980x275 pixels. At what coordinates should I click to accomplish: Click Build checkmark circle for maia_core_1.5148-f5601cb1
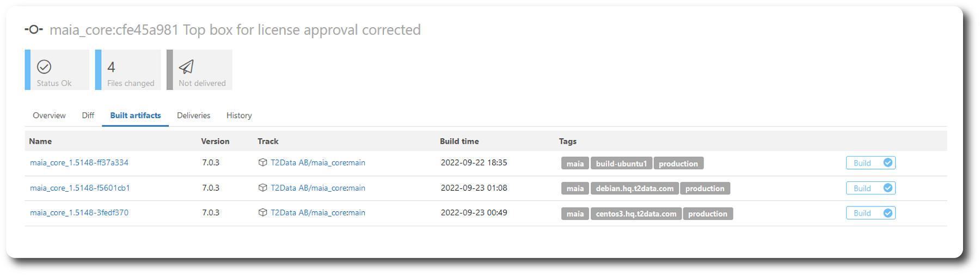[x=888, y=188]
